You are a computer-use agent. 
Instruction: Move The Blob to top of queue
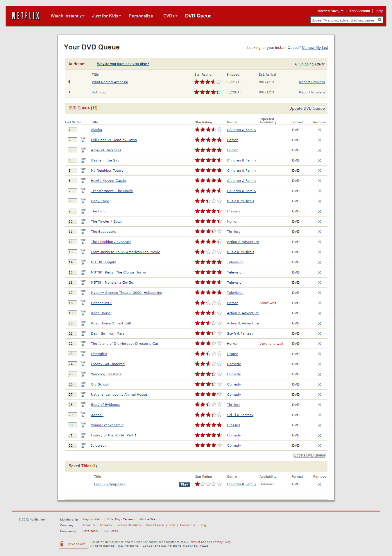[x=83, y=211]
